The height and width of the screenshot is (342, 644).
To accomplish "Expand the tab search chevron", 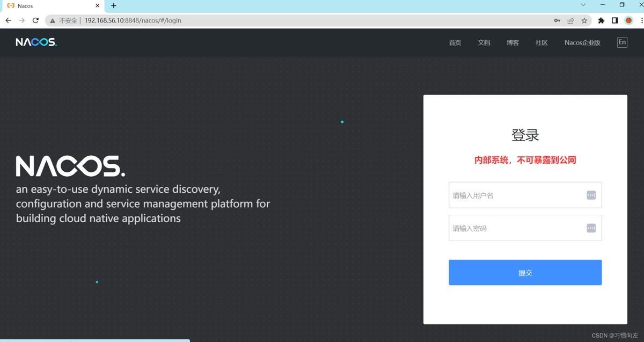I will tap(583, 5).
